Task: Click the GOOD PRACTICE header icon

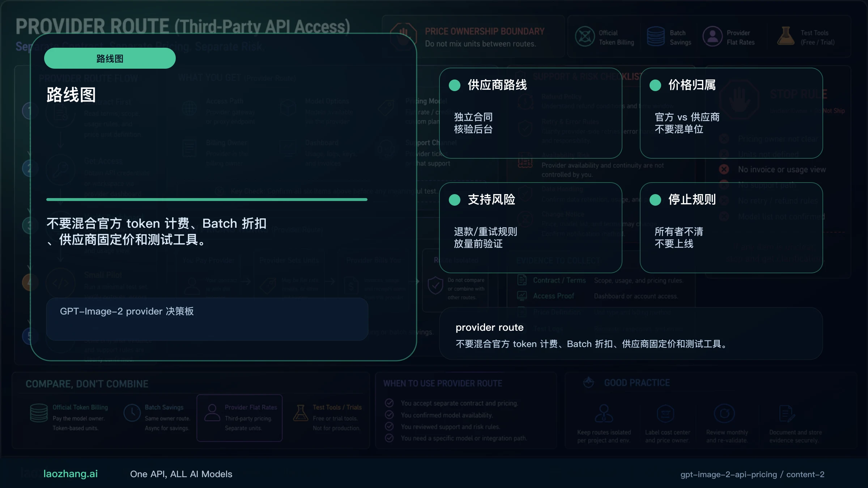Action: coord(589,382)
